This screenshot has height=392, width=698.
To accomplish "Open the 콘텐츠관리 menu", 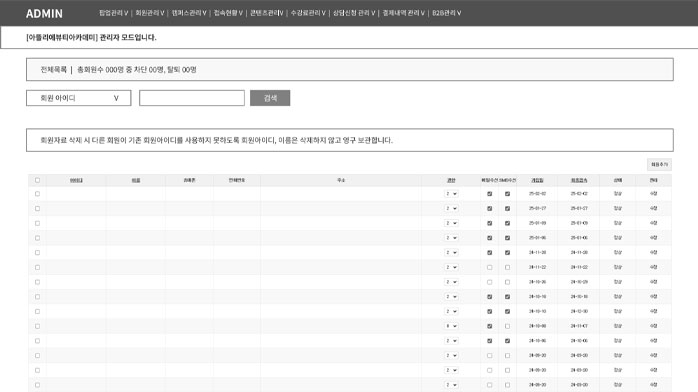I will point(267,13).
